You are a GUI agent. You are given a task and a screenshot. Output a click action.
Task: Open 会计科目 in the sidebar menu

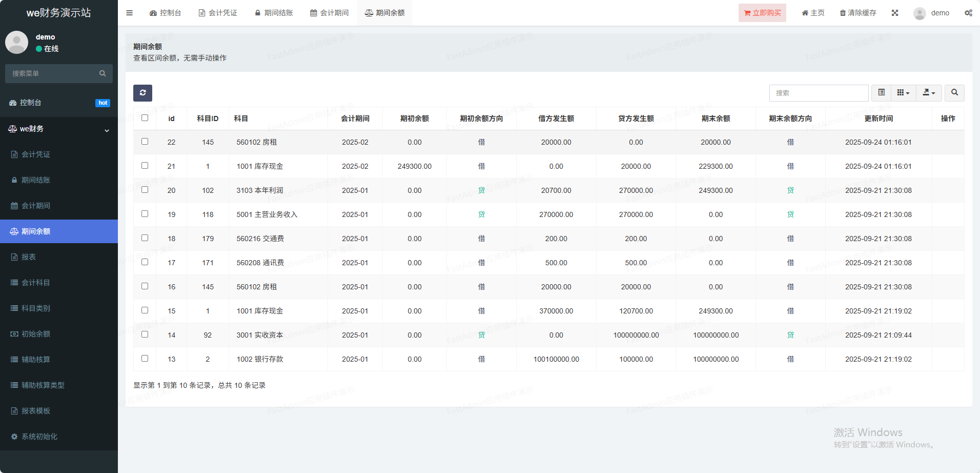click(36, 283)
